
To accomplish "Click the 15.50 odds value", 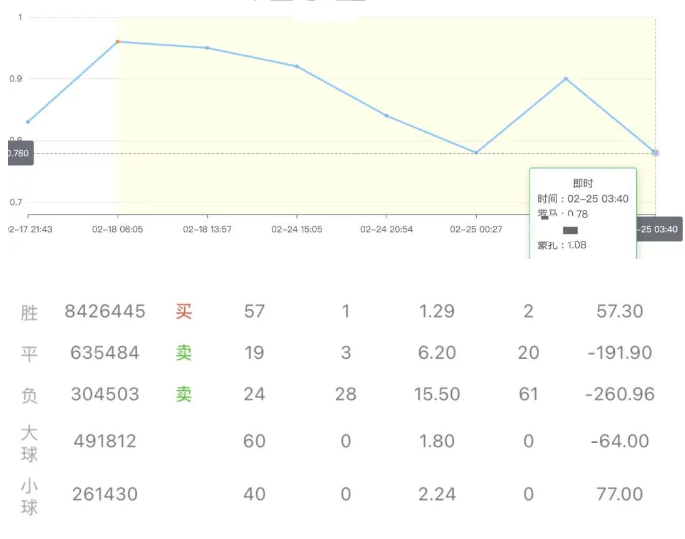I will point(437,394).
